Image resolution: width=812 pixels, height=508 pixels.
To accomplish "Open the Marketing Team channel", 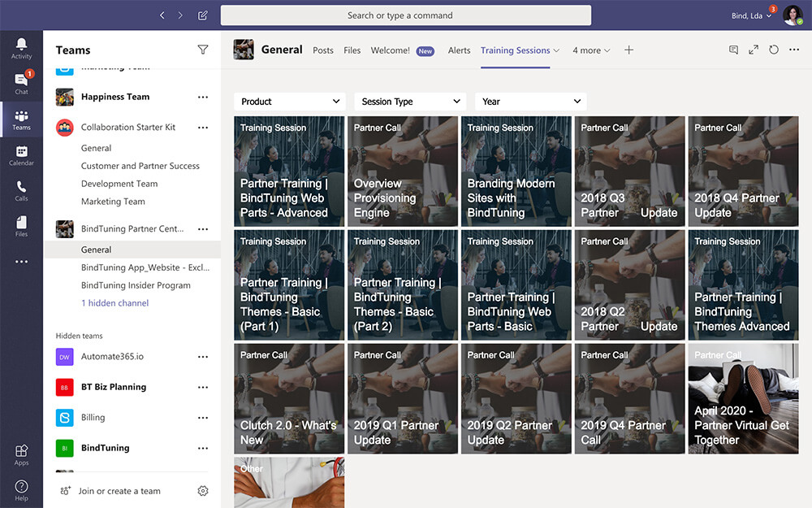I will click(x=114, y=201).
